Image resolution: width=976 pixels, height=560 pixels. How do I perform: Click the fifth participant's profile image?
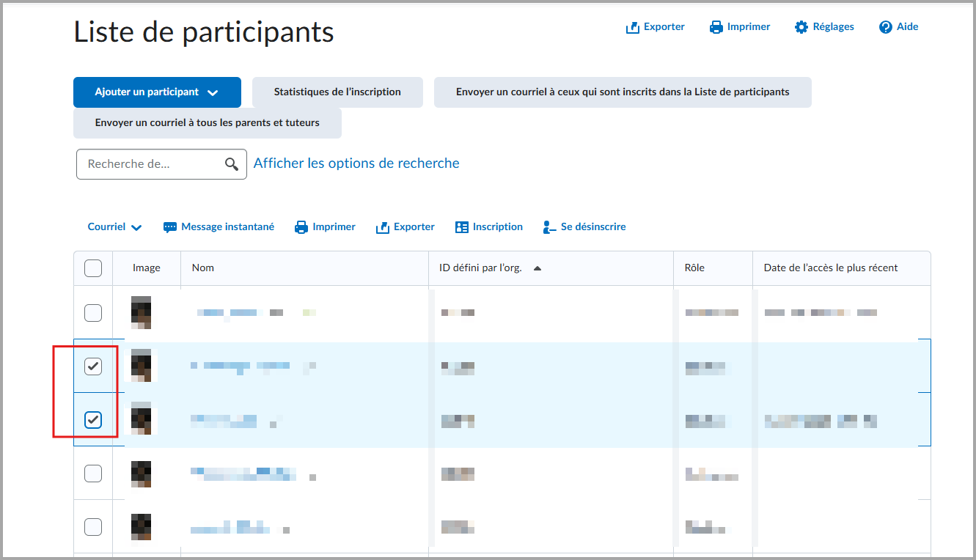142,527
